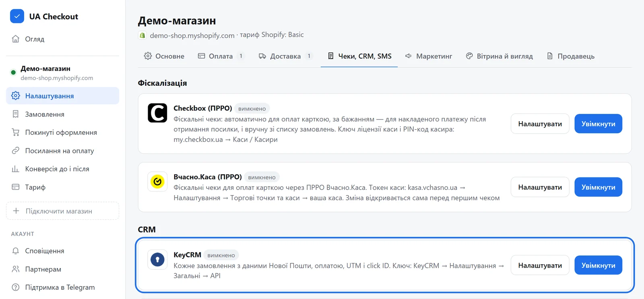Click the link icon beside Посилання на оплату
Screen dimensions: 644x299
[x=16, y=151]
